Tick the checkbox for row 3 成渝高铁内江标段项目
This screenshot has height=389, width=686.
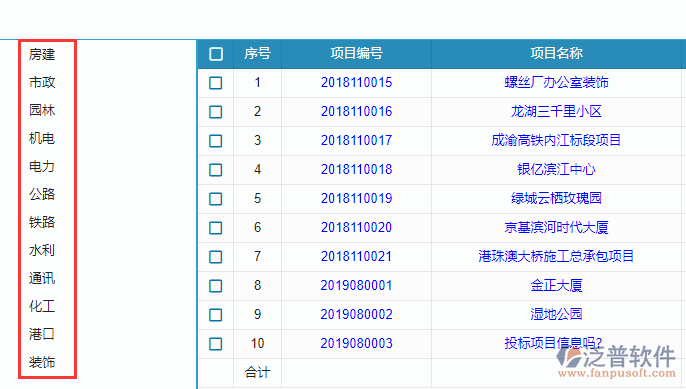tap(216, 141)
